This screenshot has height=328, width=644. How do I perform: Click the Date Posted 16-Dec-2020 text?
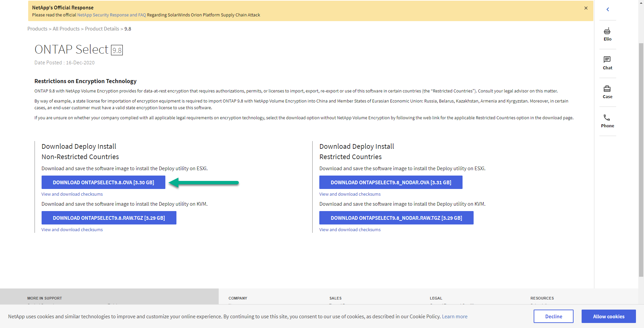[x=64, y=63]
